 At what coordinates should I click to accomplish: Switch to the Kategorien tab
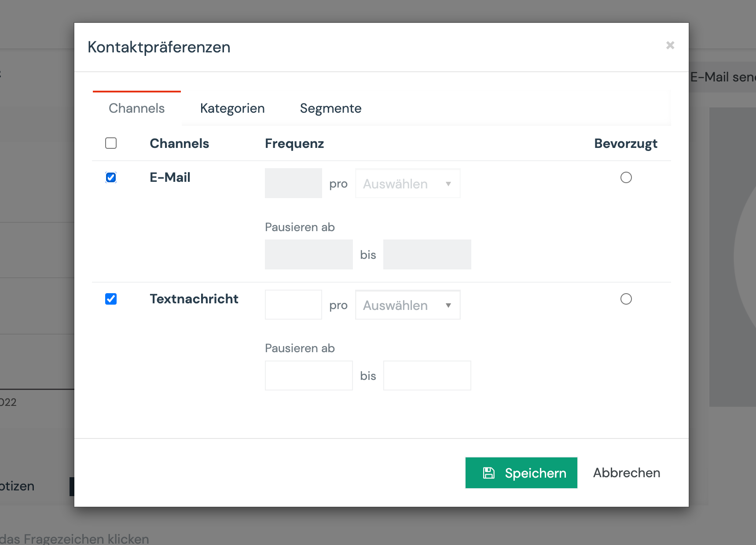232,108
